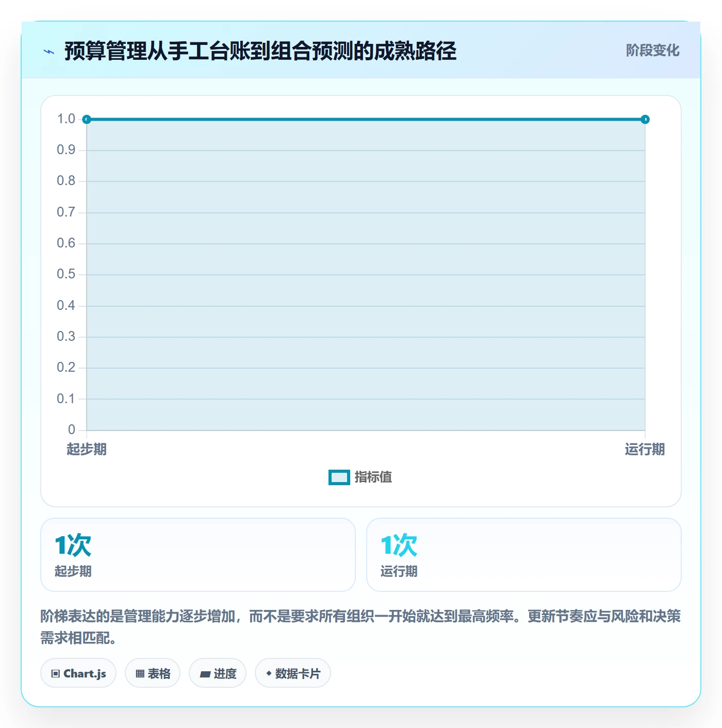The image size is (722, 728).
Task: Click the 1.0 y-axis tick label
Action: click(66, 119)
